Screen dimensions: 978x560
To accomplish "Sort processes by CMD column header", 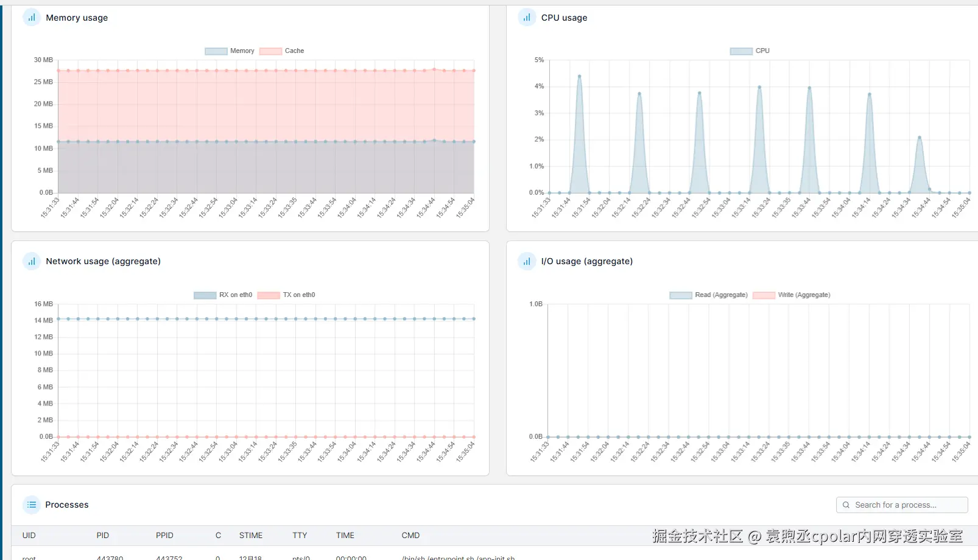I will point(410,536).
